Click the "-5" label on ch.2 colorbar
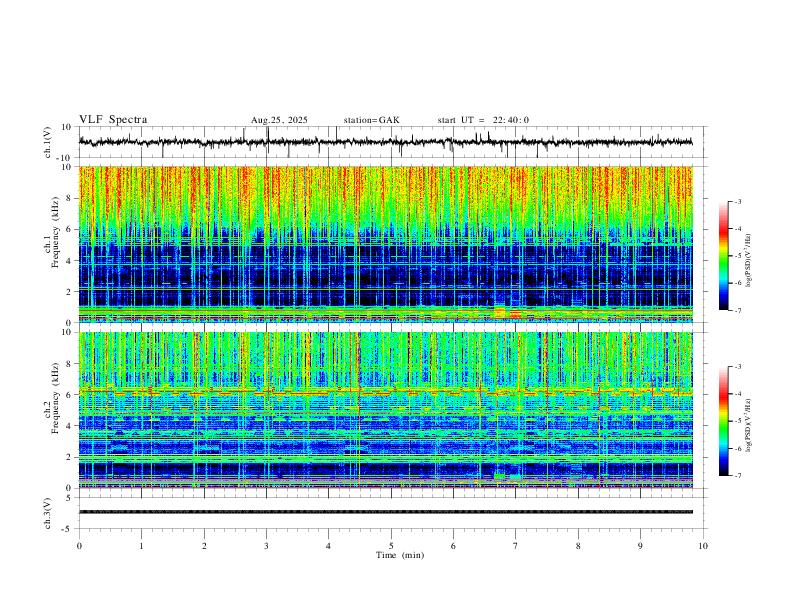792x612 pixels. [738, 421]
